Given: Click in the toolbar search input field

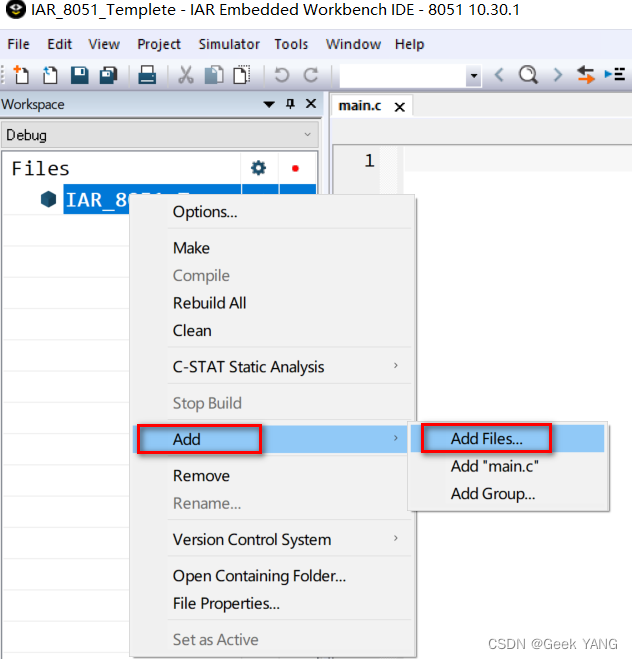Looking at the screenshot, I should tap(403, 76).
